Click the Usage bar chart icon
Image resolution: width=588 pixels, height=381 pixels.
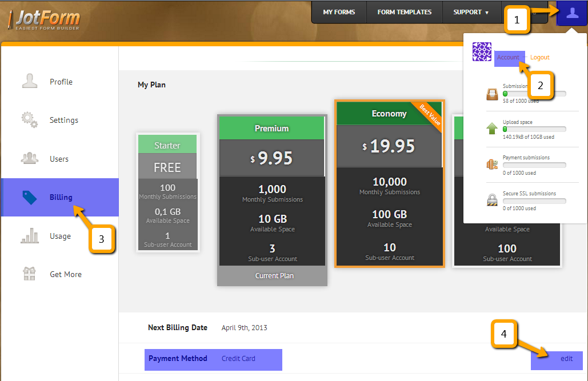(30, 236)
